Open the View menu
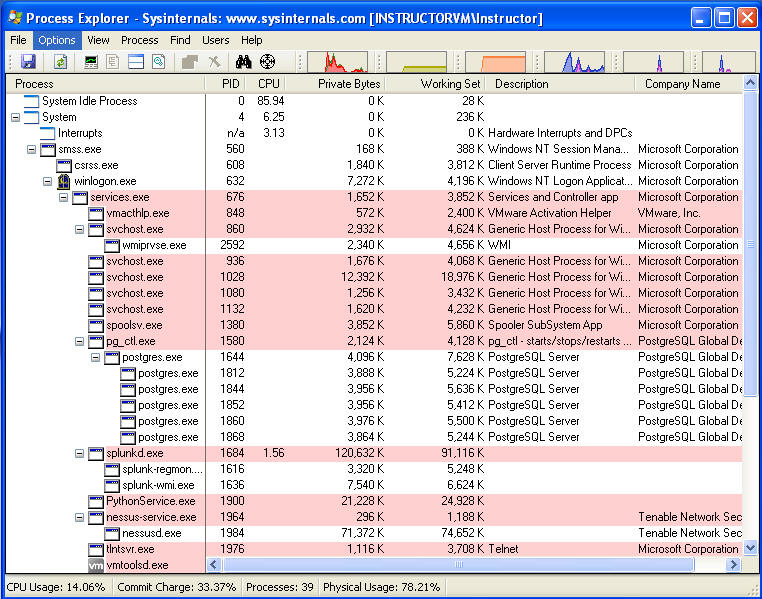 point(98,40)
